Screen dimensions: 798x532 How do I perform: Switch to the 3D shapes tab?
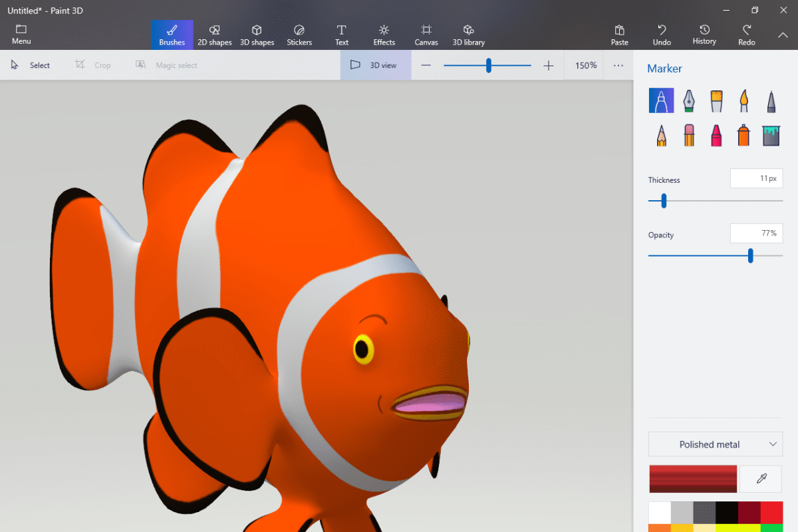click(257, 35)
